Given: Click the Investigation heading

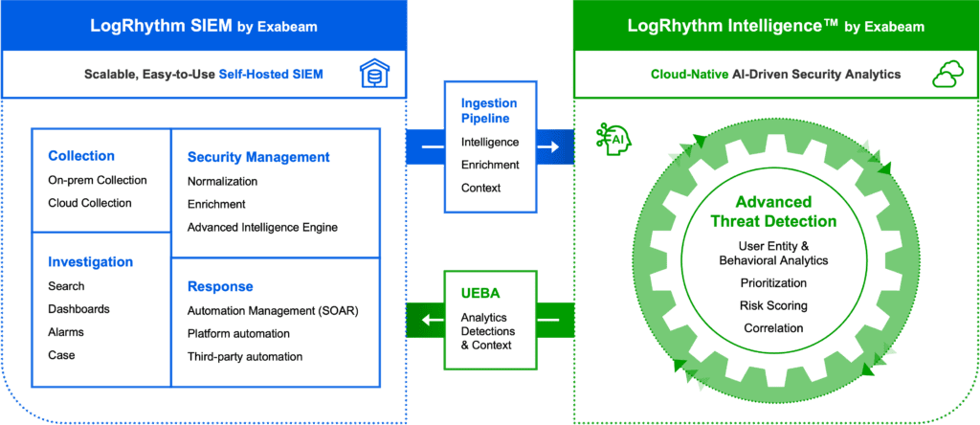Looking at the screenshot, I should coord(91,262).
